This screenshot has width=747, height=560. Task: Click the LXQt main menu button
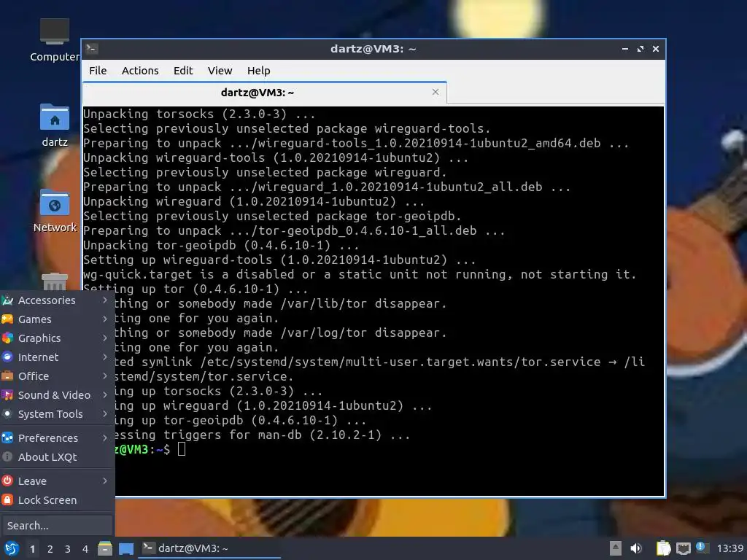(x=12, y=548)
